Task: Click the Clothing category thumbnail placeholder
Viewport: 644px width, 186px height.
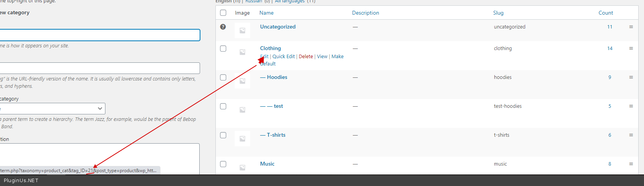Action: [x=242, y=52]
